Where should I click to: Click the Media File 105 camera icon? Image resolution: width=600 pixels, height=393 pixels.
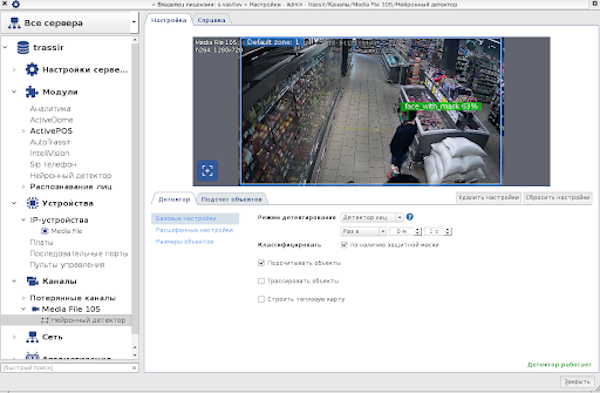[x=36, y=309]
